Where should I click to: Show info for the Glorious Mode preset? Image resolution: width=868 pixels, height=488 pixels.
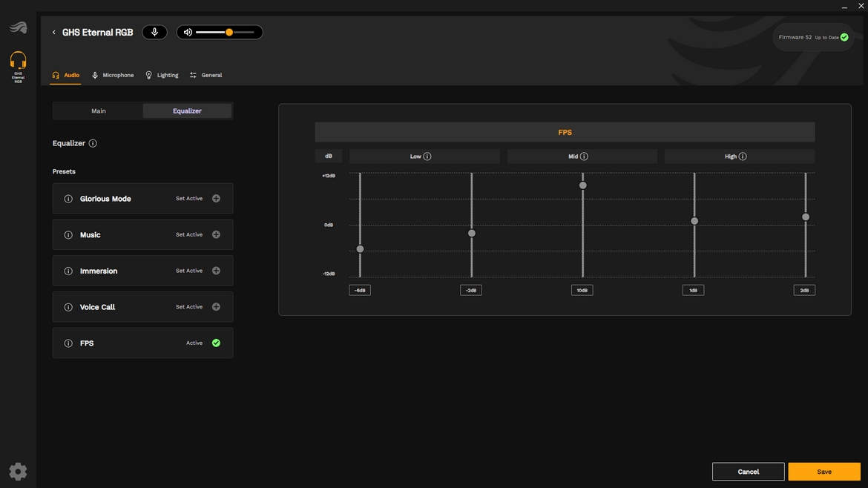(x=68, y=199)
